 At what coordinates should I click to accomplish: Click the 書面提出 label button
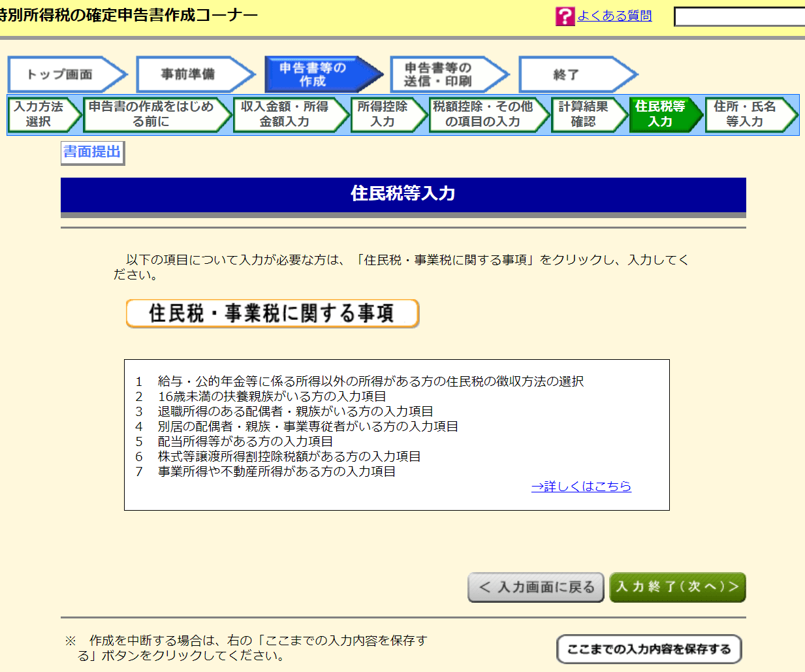coord(92,152)
